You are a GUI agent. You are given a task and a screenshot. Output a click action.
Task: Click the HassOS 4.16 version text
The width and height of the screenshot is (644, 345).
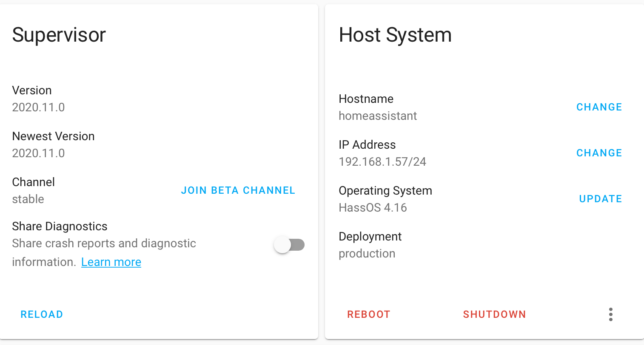pos(373,207)
